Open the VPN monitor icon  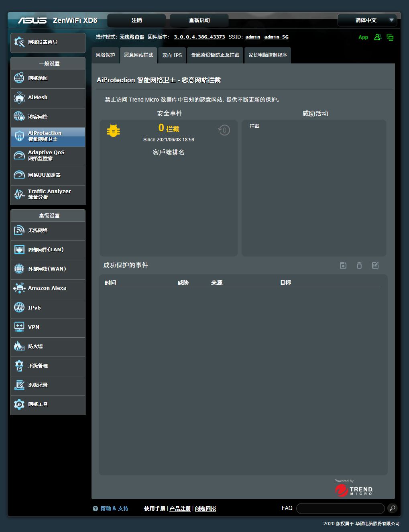[19, 327]
